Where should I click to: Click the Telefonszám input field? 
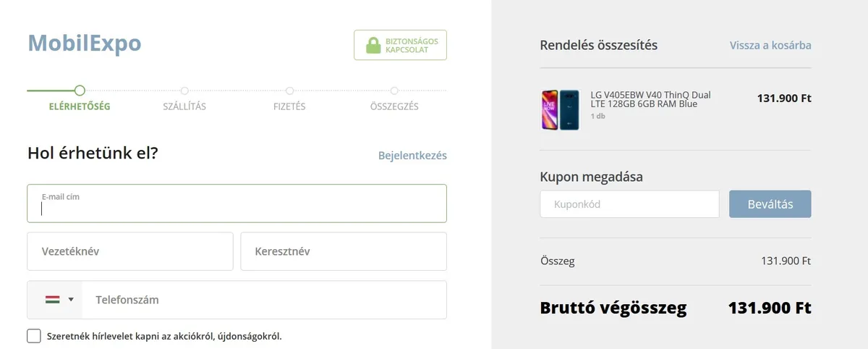tap(264, 300)
